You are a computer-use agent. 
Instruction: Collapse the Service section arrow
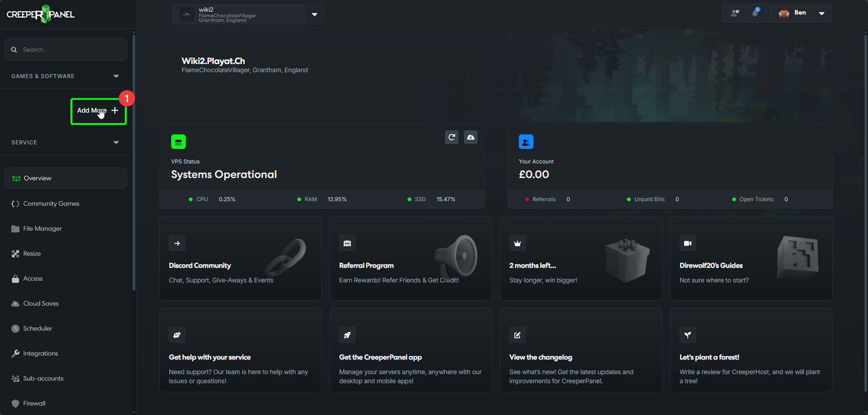(x=116, y=143)
